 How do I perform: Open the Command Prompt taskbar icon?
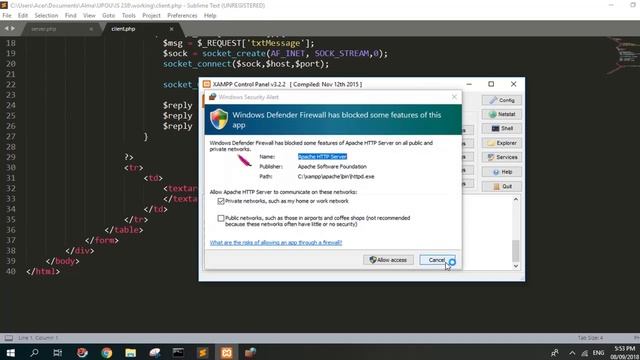click(178, 353)
